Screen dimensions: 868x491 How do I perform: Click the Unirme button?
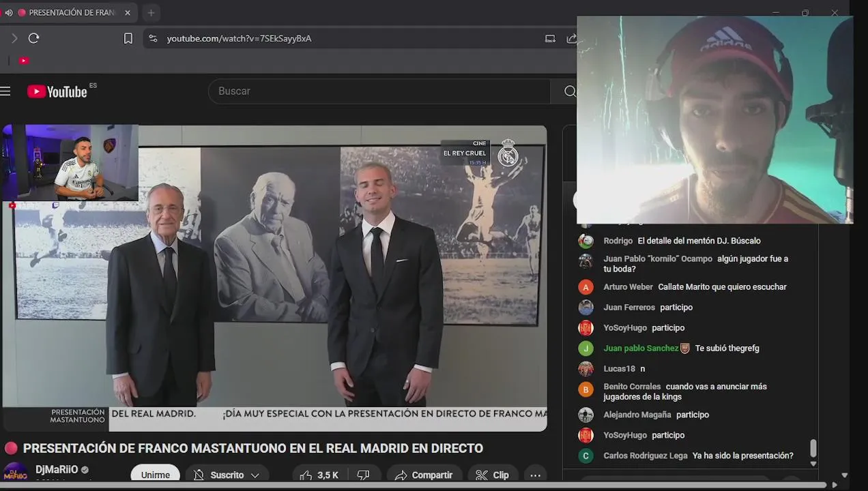155,475
